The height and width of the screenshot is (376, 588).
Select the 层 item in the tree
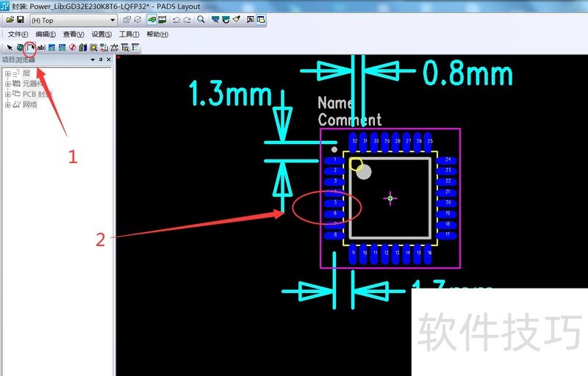point(26,73)
